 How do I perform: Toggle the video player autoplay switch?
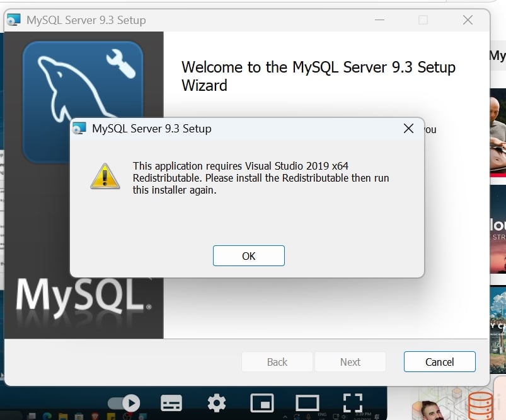tap(124, 403)
